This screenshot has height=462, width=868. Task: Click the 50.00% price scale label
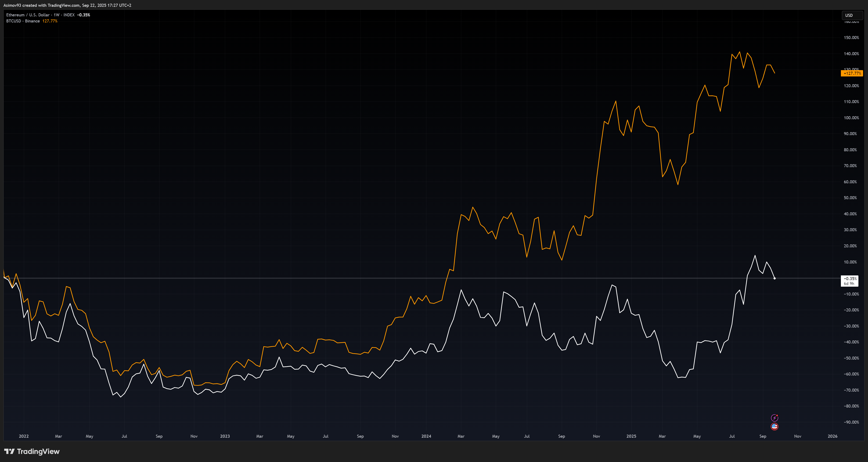coord(850,198)
